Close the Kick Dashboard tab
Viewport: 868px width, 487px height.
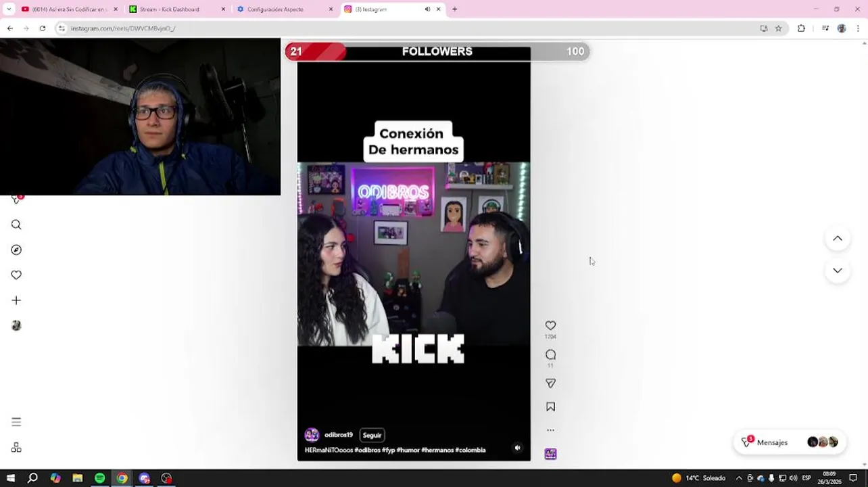click(223, 9)
